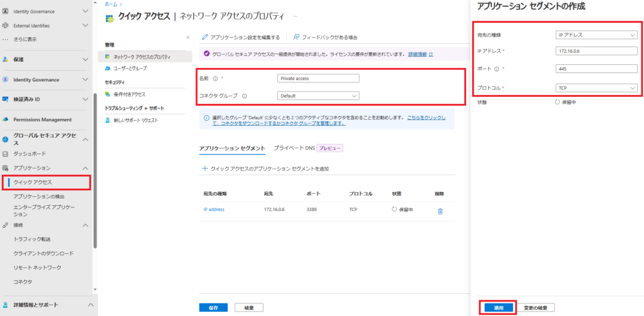This screenshot has height=316, width=644.
Task: Click the クイック アクセス page header icon
Action: [109, 18]
